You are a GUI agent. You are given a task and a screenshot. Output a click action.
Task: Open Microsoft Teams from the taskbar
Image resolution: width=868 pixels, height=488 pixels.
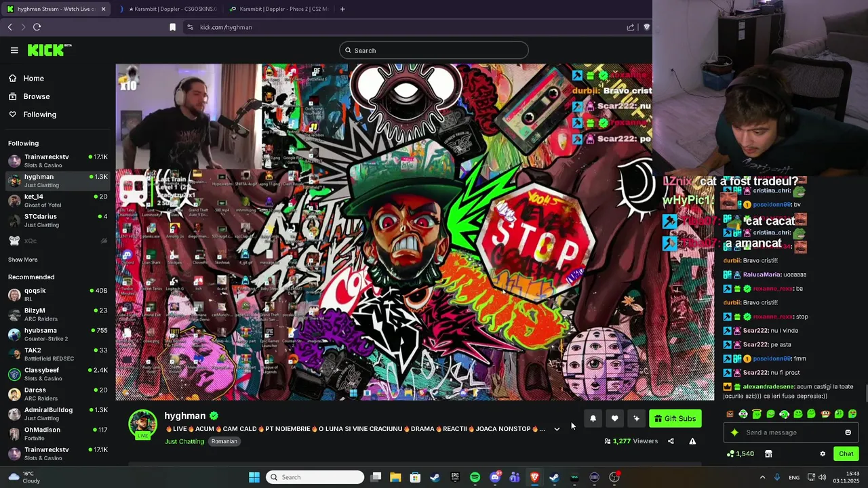pos(515,477)
